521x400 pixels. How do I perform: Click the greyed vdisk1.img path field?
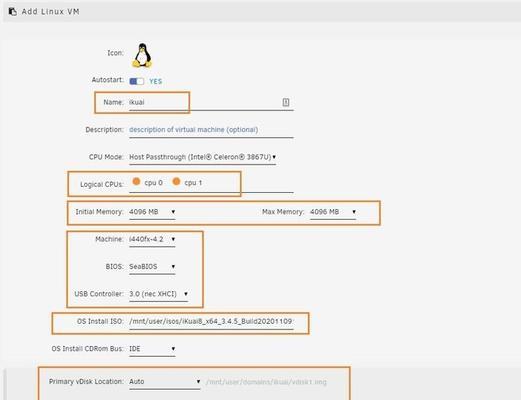pos(266,382)
